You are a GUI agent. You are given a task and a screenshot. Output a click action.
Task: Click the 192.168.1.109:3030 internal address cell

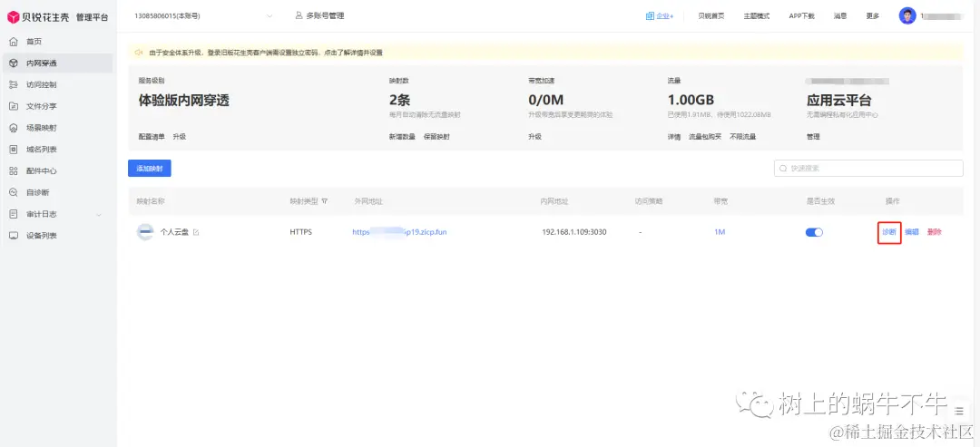574,231
